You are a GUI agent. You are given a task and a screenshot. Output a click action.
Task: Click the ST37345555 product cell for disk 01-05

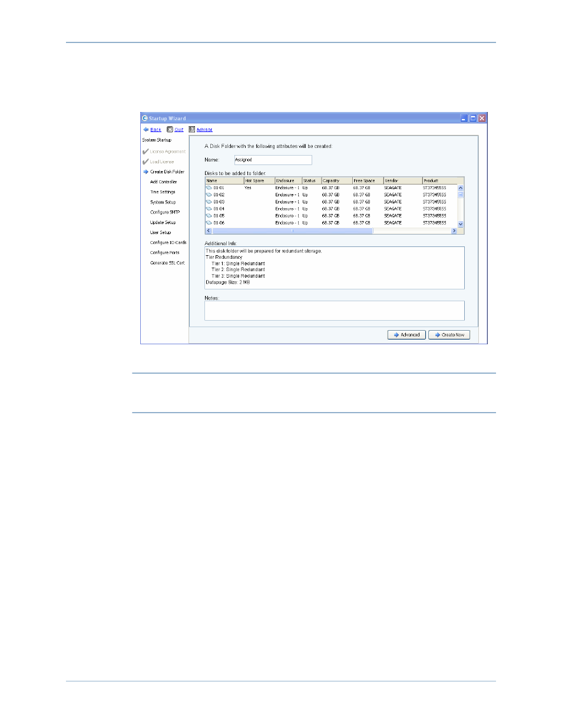click(x=434, y=216)
